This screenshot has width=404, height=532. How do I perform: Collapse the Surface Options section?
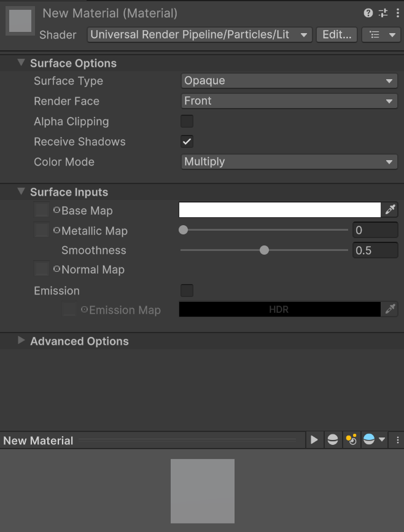[21, 63]
